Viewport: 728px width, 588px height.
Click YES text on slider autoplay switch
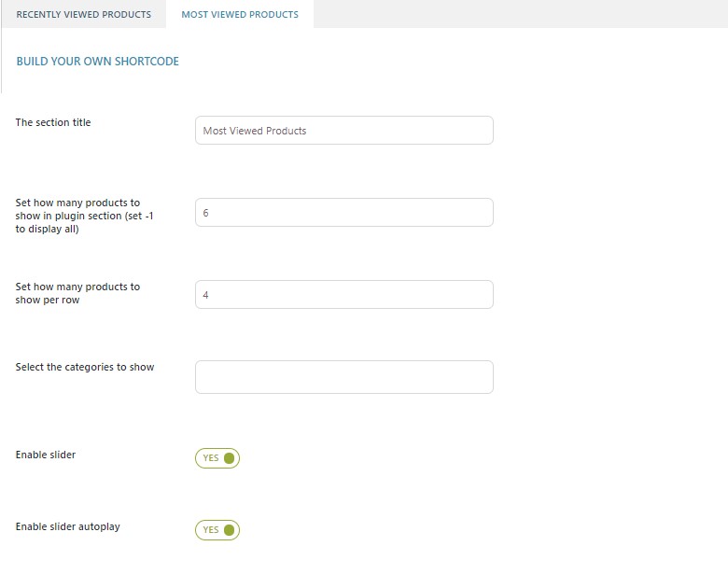(x=211, y=530)
